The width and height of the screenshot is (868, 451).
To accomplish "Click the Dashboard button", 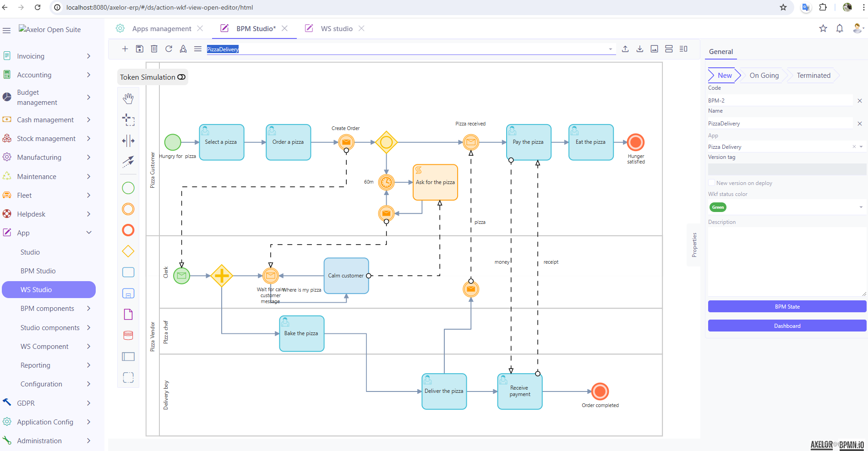I will [787, 326].
